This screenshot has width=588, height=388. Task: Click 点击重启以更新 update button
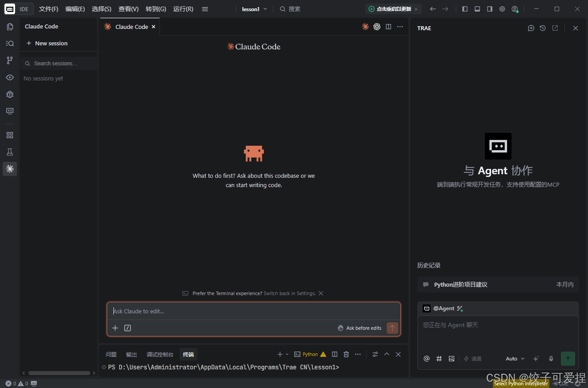point(393,9)
